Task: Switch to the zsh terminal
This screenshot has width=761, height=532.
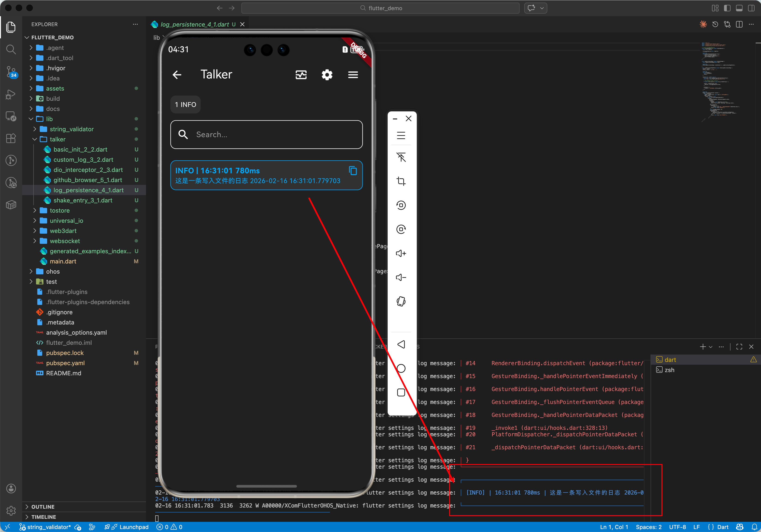Action: tap(669, 370)
